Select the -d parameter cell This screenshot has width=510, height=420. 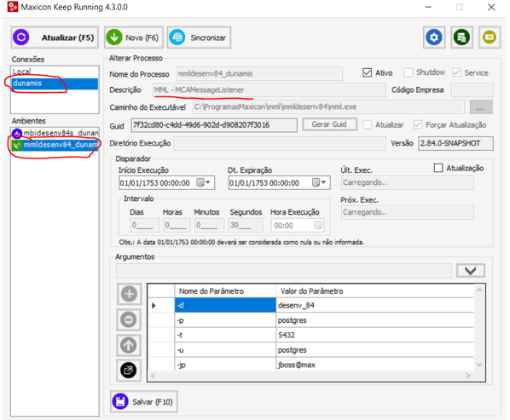pos(225,305)
